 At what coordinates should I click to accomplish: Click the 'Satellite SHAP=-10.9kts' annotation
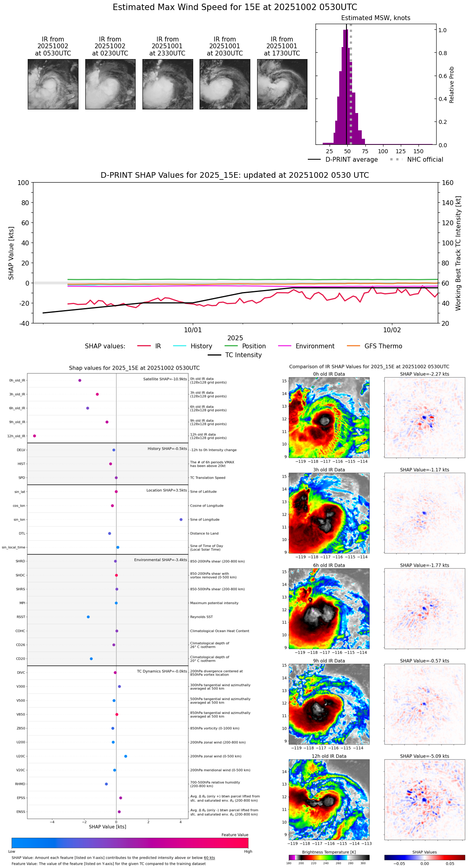[x=165, y=379]
